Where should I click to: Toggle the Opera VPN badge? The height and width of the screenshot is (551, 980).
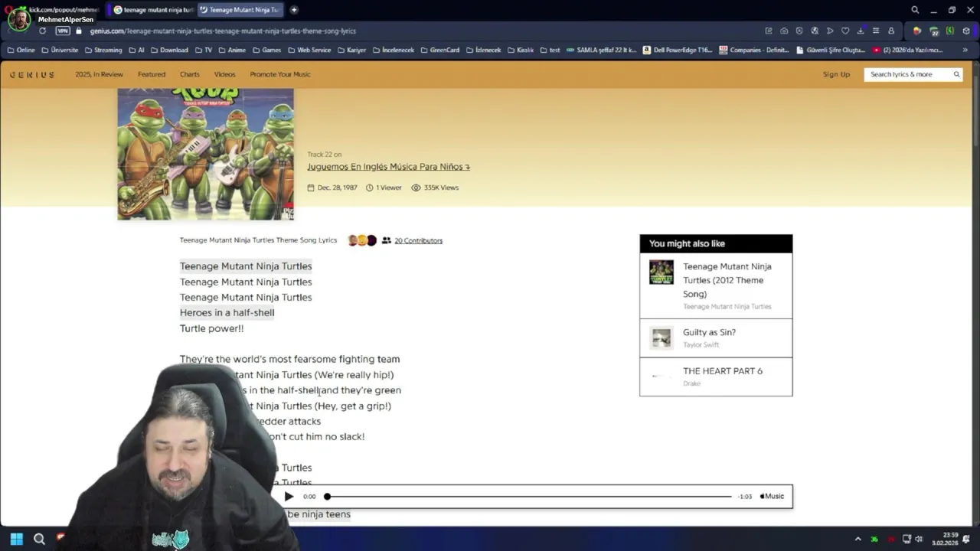[62, 31]
